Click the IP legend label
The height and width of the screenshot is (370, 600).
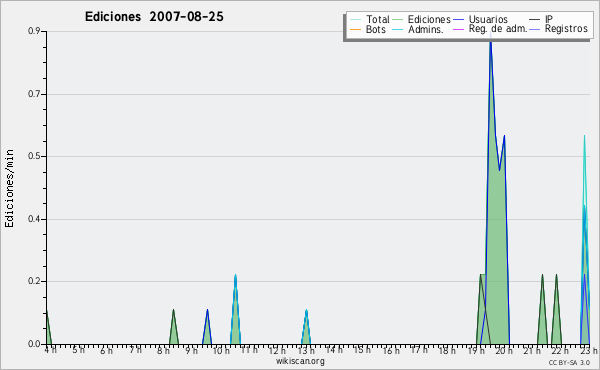point(549,19)
